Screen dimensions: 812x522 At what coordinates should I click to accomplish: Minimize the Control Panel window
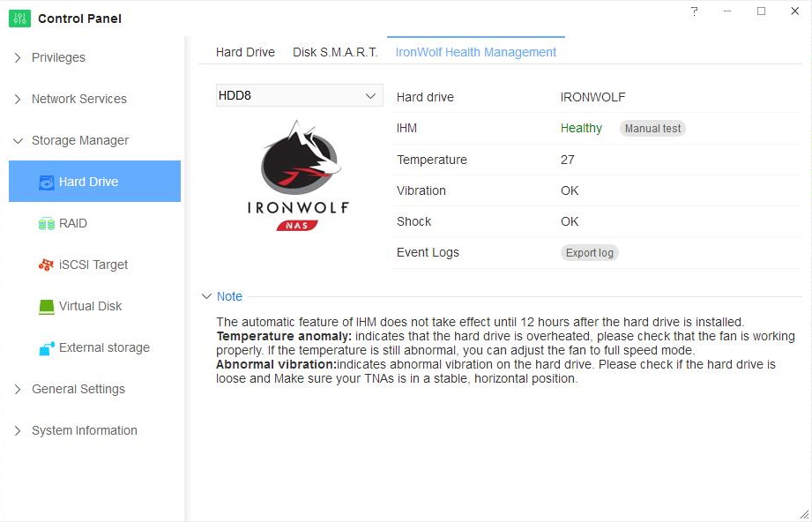coord(727,11)
